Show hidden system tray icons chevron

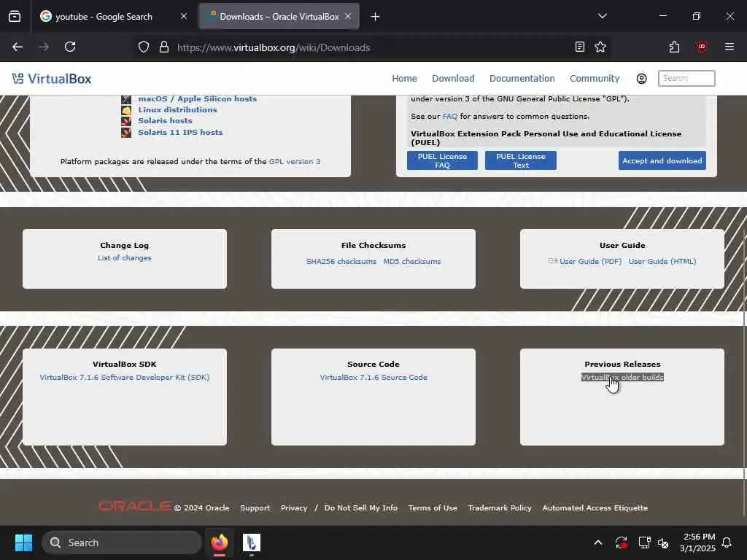click(x=598, y=542)
